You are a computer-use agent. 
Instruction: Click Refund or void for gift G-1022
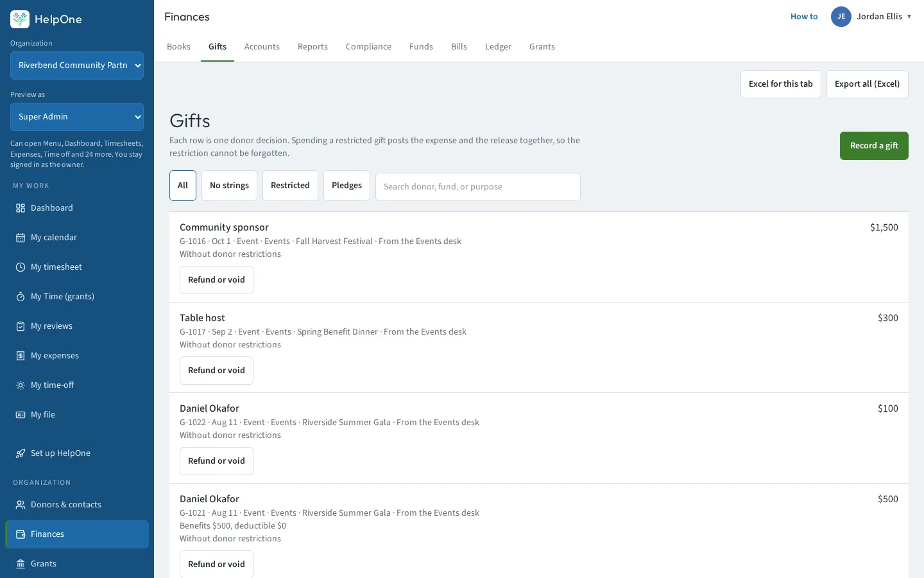pos(216,461)
